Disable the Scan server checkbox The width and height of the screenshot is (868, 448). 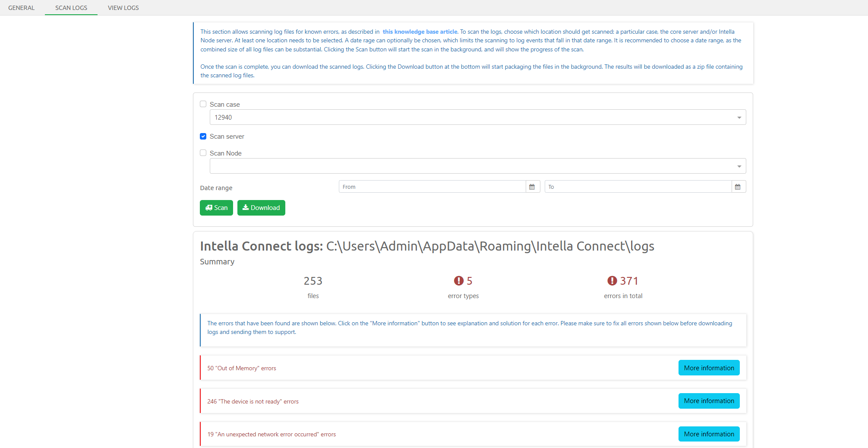203,136
